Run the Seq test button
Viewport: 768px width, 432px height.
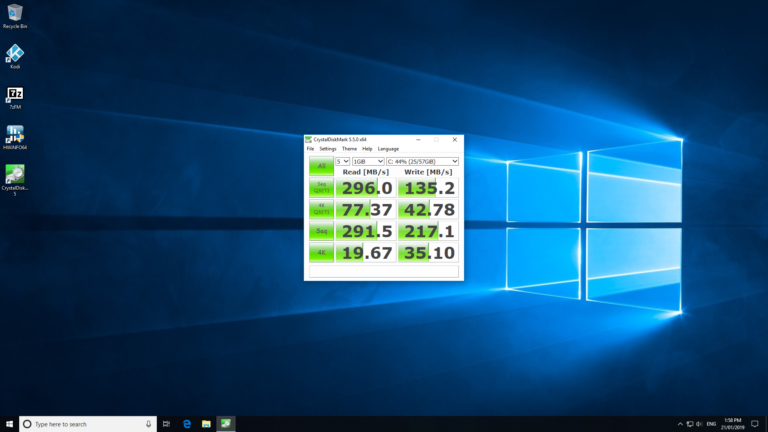pyautogui.click(x=321, y=231)
